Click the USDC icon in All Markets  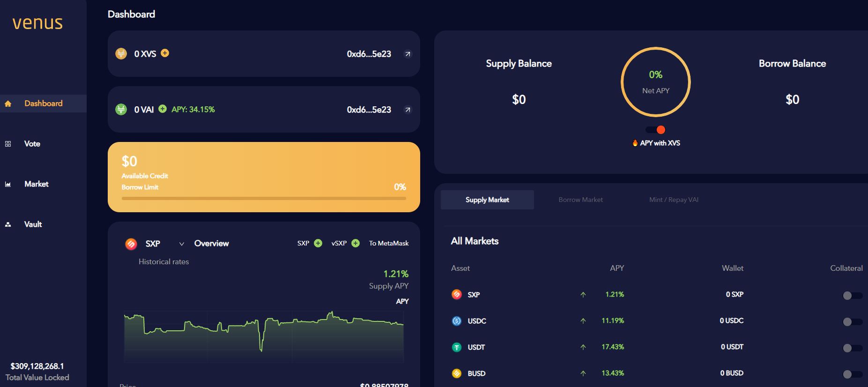pyautogui.click(x=457, y=321)
